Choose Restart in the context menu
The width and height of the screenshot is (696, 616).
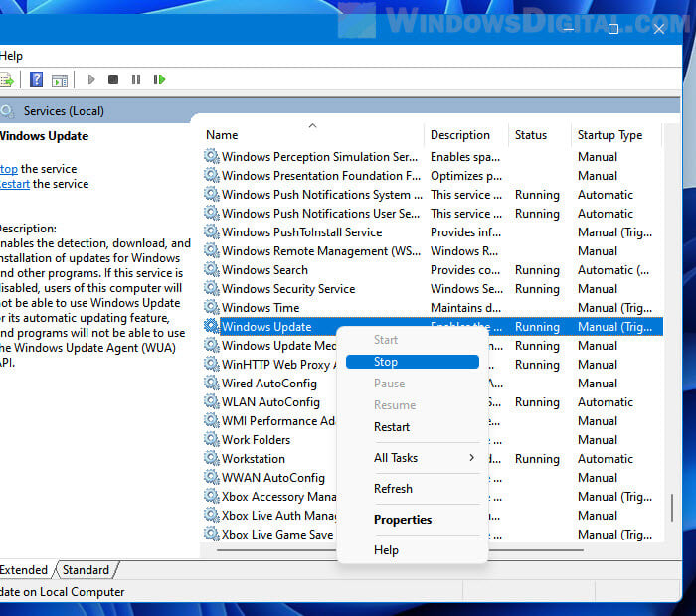pyautogui.click(x=413, y=427)
